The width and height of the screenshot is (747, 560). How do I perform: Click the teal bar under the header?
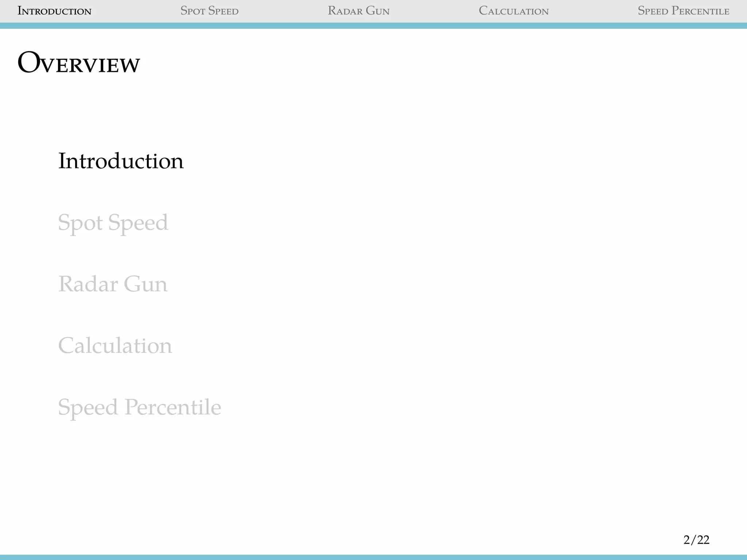pos(373,26)
